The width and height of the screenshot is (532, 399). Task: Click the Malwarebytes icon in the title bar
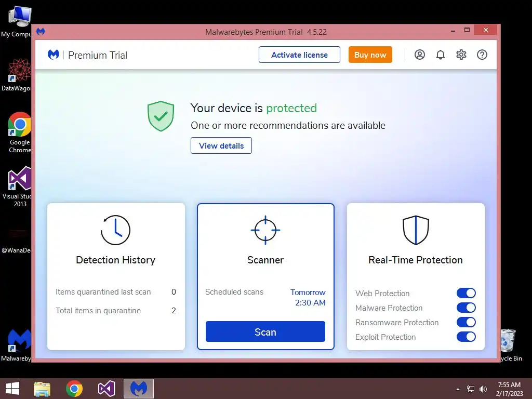(41, 32)
